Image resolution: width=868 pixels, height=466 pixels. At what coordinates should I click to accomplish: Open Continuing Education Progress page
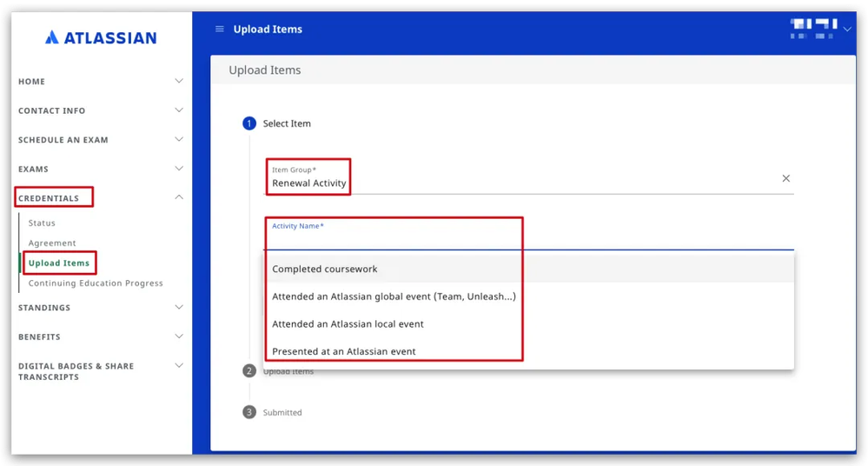point(96,283)
